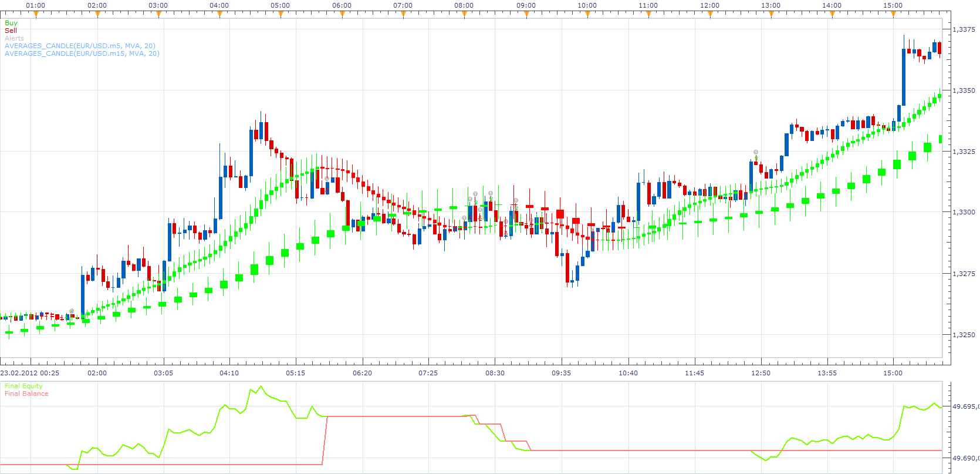Click the 09:35 bottom time label
The height and width of the screenshot is (474, 980).
pyautogui.click(x=561, y=373)
